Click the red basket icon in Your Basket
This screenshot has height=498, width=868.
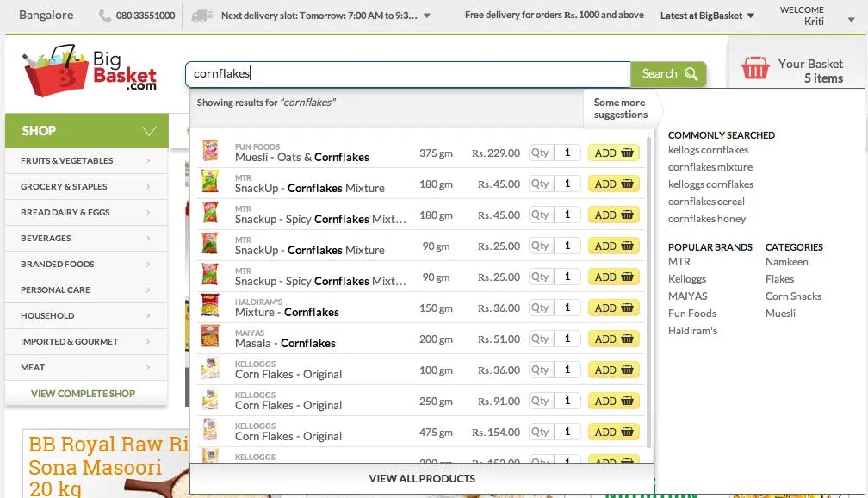(x=756, y=68)
